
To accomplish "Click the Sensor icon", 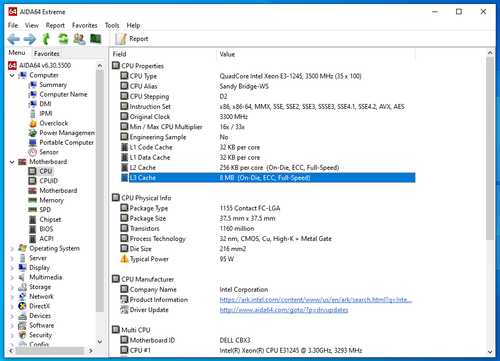I will point(32,152).
